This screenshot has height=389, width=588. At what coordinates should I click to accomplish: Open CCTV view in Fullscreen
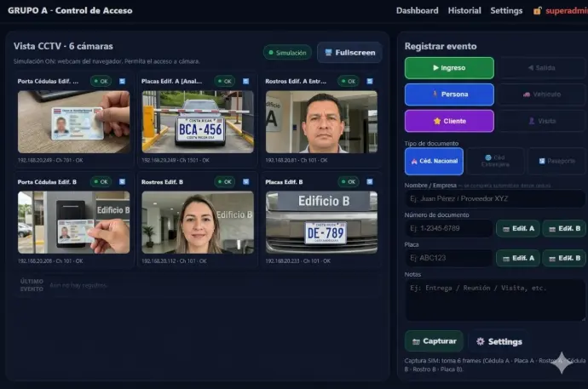[349, 53]
